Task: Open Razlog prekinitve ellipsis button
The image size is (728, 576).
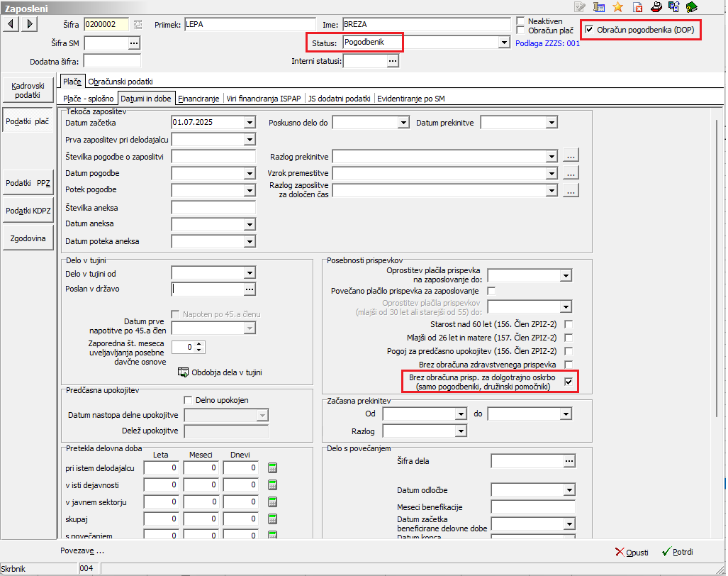Action: [571, 155]
